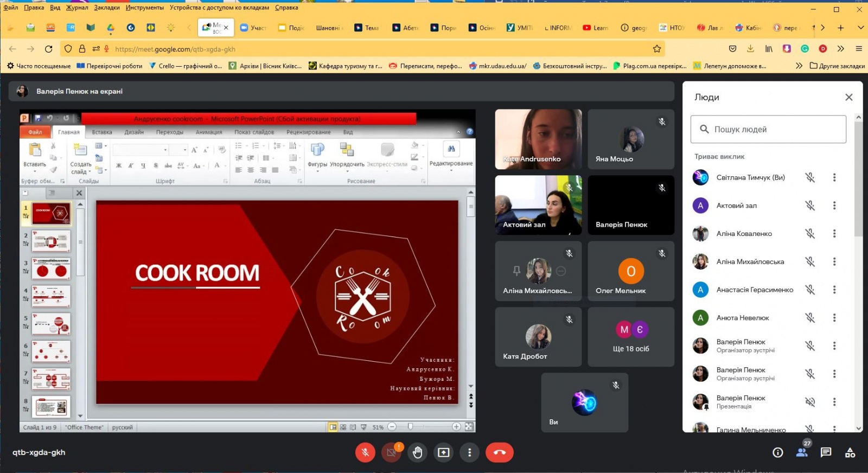Select Kate Andrusenko video tile
The width and height of the screenshot is (868, 473).
coord(538,139)
